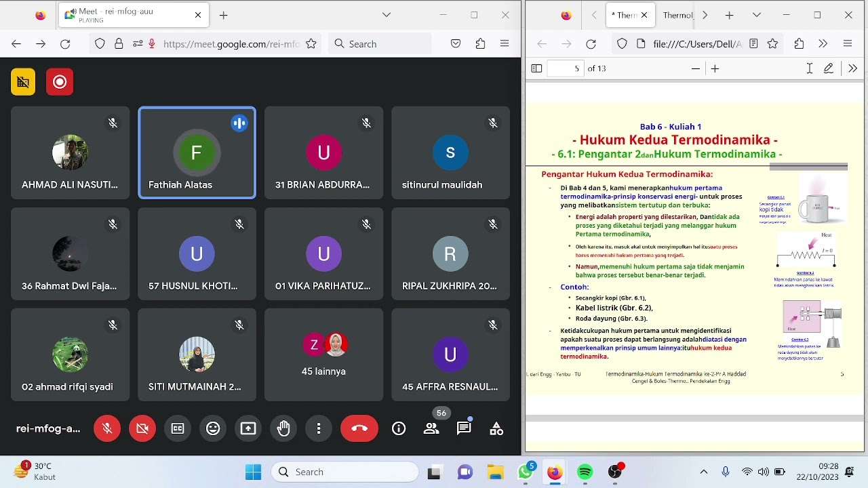The height and width of the screenshot is (488, 868).
Task: Select the draw pencil tool in PDF viewer
Action: click(829, 68)
